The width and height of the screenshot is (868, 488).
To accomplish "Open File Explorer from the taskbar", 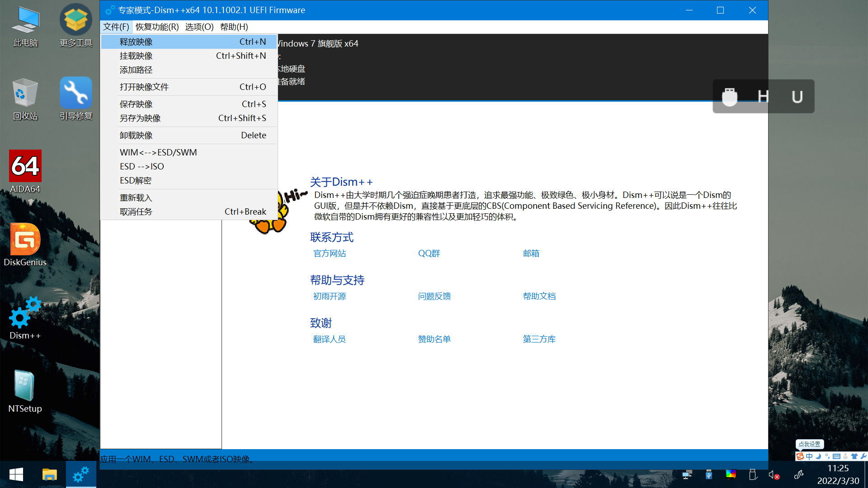I will click(49, 474).
